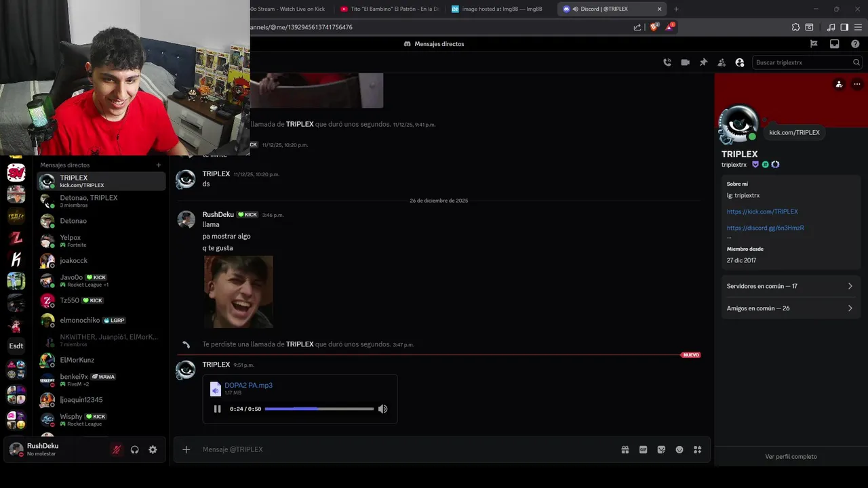Viewport: 868px width, 488px height.
Task: Open the profile panel more options menu
Action: click(857, 84)
